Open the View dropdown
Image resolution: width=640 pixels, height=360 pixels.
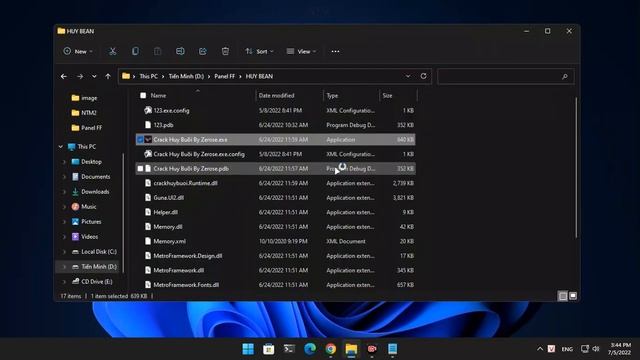[301, 51]
